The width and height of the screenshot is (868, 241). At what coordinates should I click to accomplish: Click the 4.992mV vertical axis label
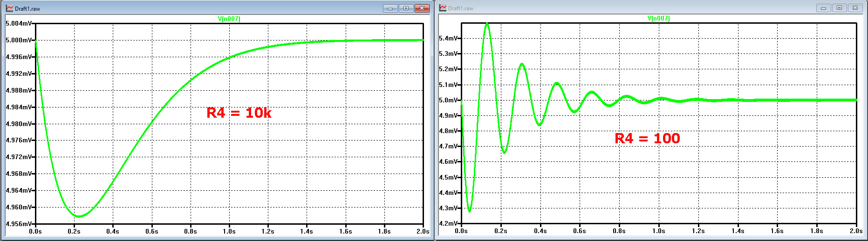[19, 74]
